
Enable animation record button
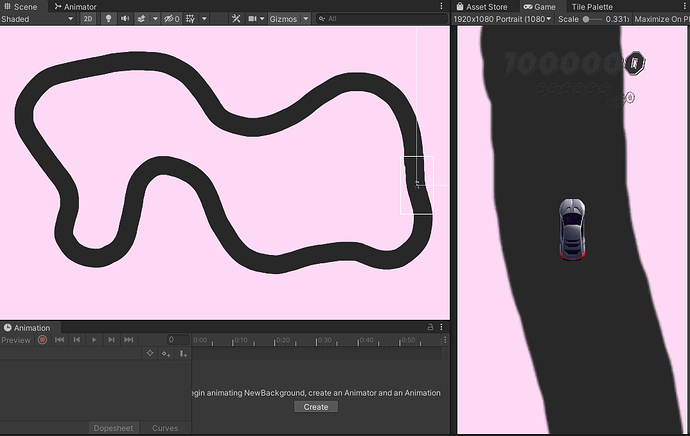pos(42,340)
